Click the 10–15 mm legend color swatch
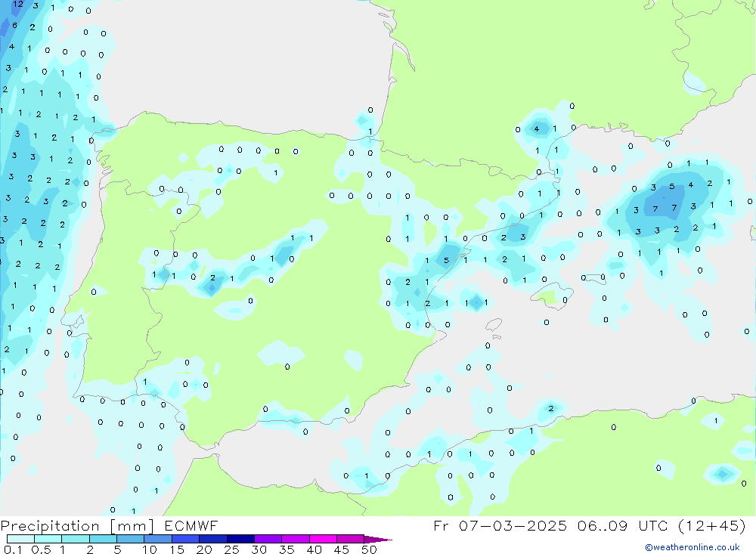 coord(158,539)
